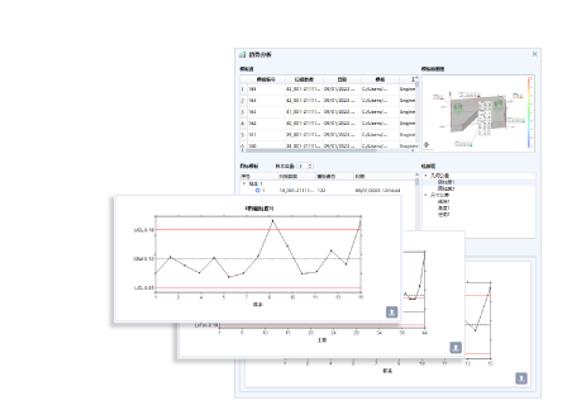The height and width of the screenshot is (411, 566).
Task: Select table row 4 with value 142
Action: click(x=328, y=123)
